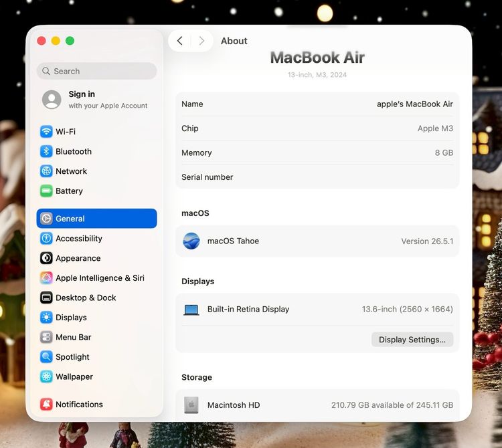
Task: Go forward with the right chevron
Action: (201, 41)
